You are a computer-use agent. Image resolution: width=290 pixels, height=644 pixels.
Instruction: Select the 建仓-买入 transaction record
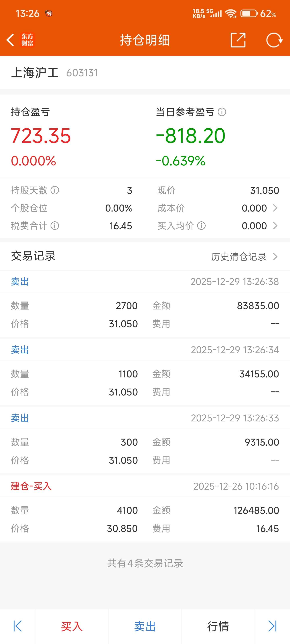click(145, 508)
